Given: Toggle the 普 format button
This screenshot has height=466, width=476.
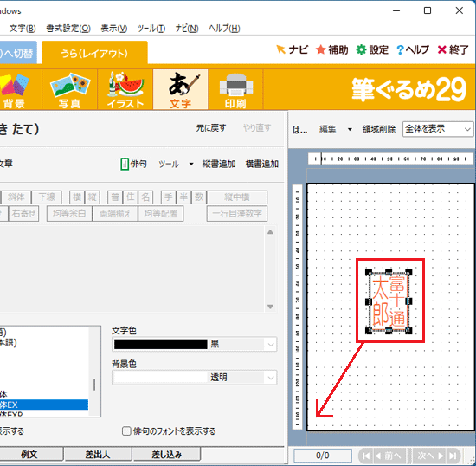Looking at the screenshot, I should coord(115,197).
